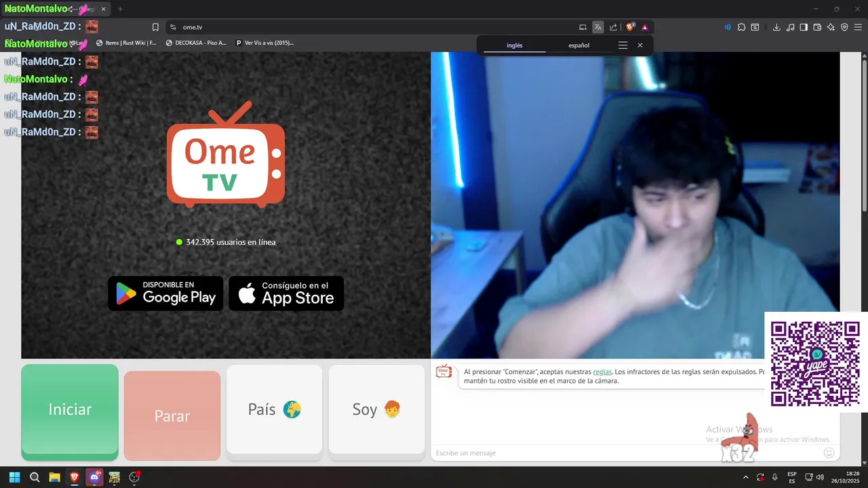Open the Soy gender selector
The height and width of the screenshot is (488, 868).
coord(376,409)
